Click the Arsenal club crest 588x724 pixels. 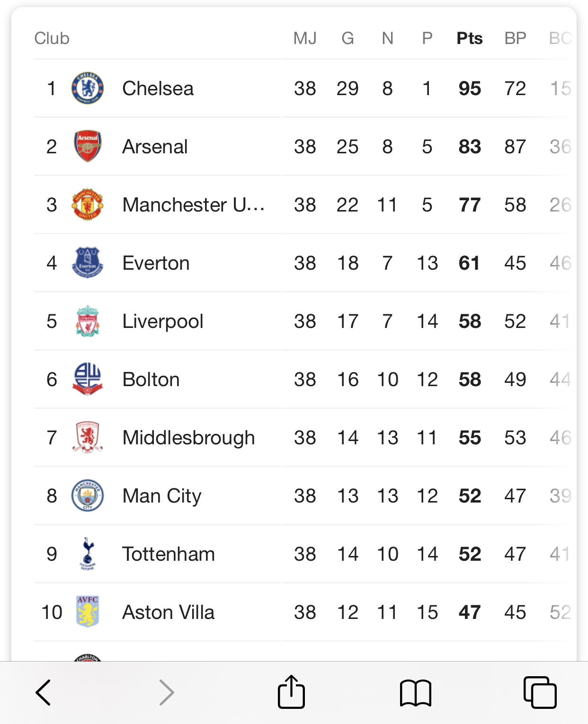(x=88, y=146)
